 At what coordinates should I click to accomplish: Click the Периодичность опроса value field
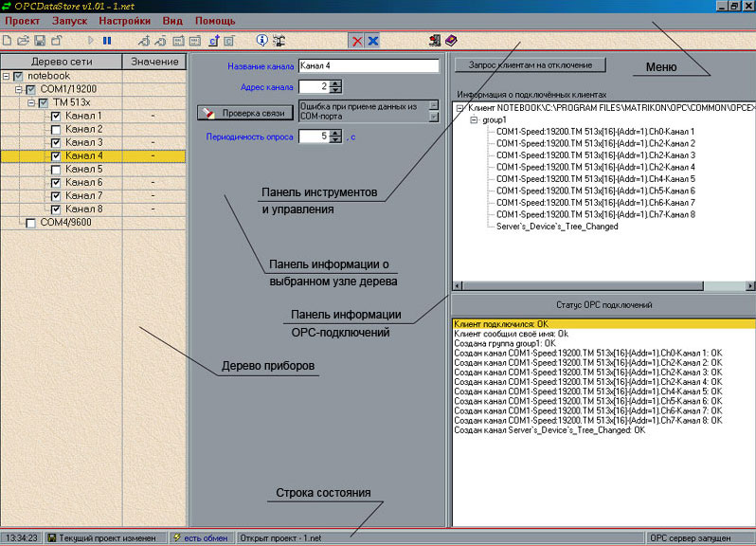pos(315,136)
